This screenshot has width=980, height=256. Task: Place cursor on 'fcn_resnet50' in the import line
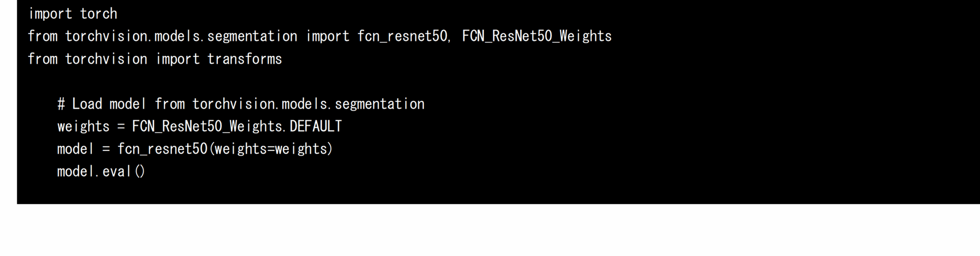click(x=402, y=36)
